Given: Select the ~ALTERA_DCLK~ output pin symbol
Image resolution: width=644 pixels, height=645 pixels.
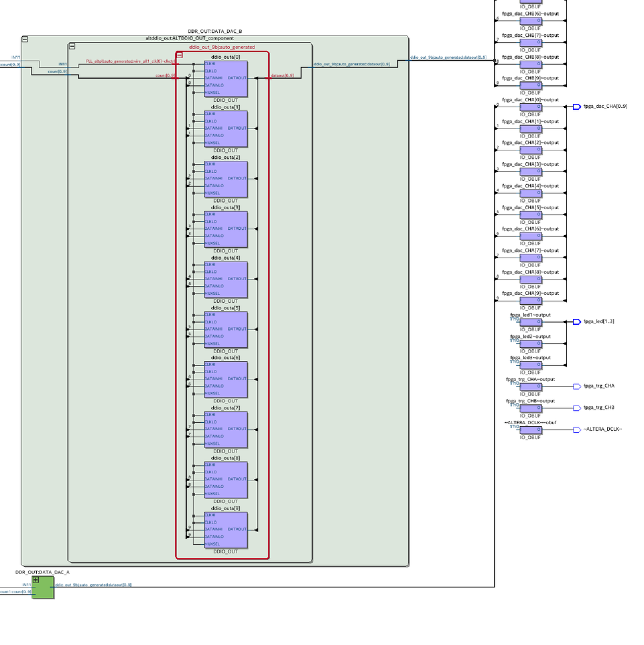Looking at the screenshot, I should (577, 430).
